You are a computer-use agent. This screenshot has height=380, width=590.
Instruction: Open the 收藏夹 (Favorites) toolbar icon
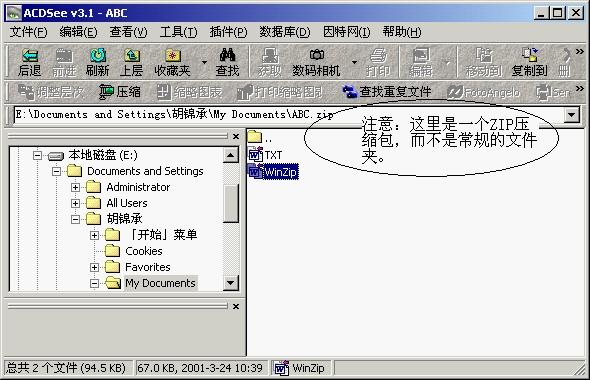(172, 62)
